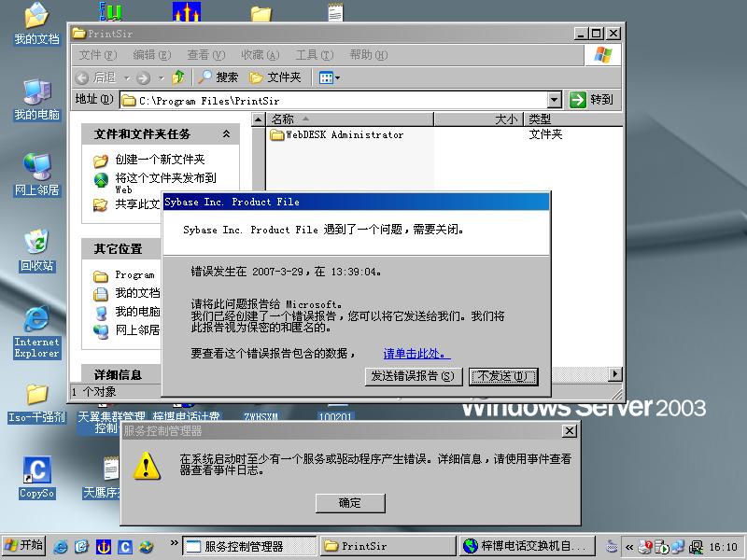Click 转到 Go button
This screenshot has height=560, width=747.
coord(592,100)
